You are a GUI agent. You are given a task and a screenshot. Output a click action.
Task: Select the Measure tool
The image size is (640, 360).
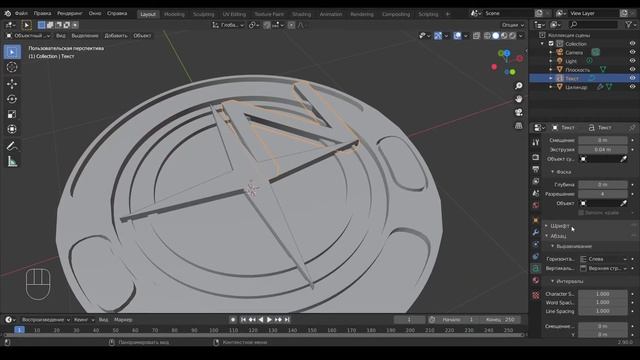12,162
